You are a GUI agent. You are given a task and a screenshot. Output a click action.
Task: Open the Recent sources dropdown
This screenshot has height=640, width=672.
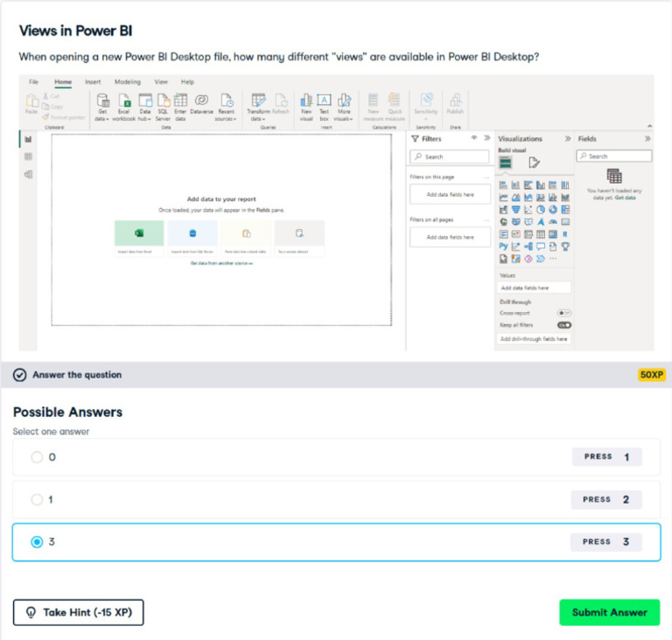click(x=226, y=107)
